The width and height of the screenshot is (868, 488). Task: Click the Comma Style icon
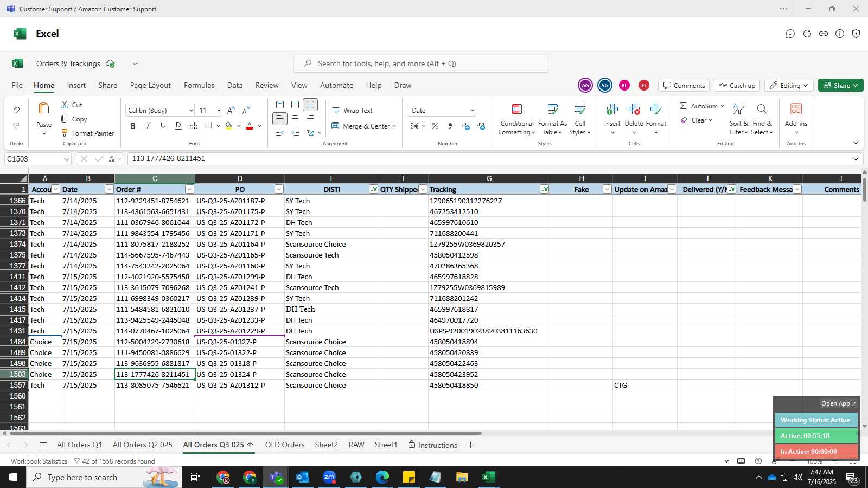click(x=450, y=126)
